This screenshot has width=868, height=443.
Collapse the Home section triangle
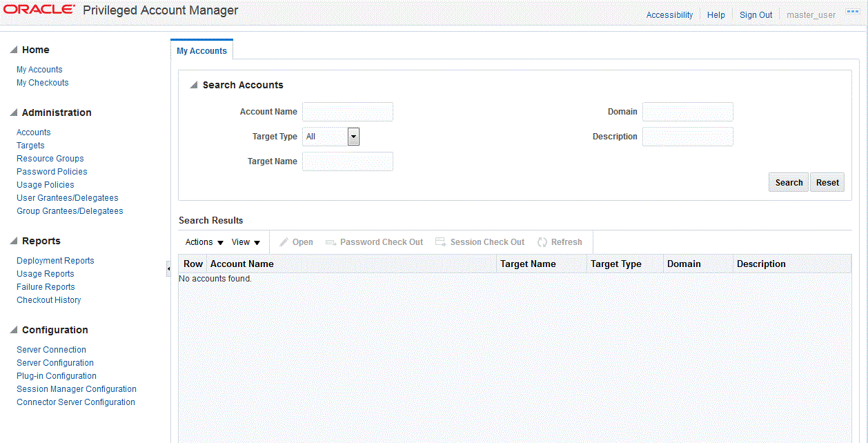coord(14,50)
